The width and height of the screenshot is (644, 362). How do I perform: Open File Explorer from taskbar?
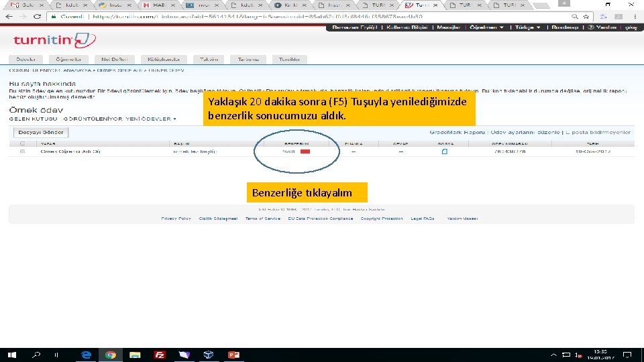click(x=135, y=355)
